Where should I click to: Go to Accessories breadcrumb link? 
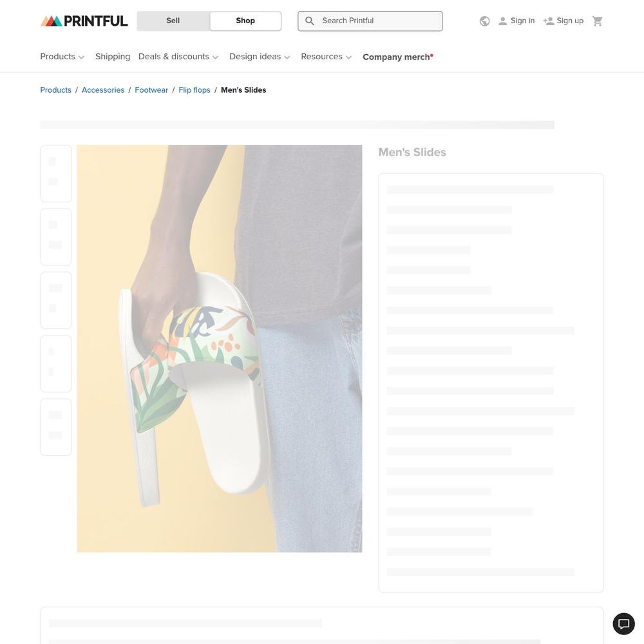[x=103, y=90]
